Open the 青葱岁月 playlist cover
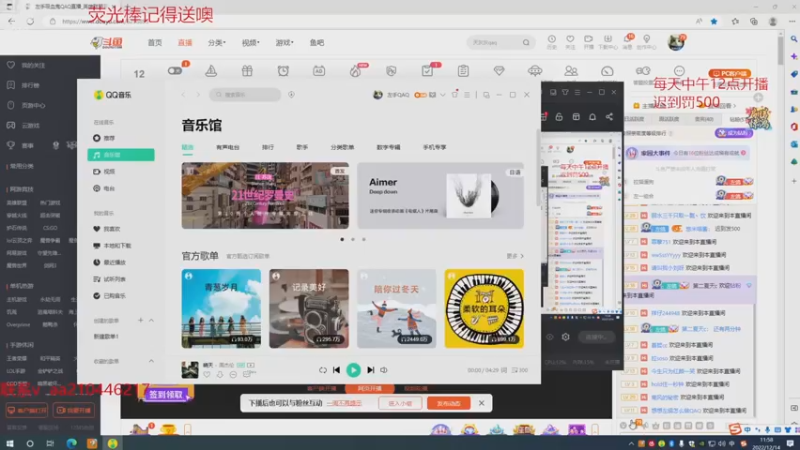The width and height of the screenshot is (800, 450). point(221,309)
